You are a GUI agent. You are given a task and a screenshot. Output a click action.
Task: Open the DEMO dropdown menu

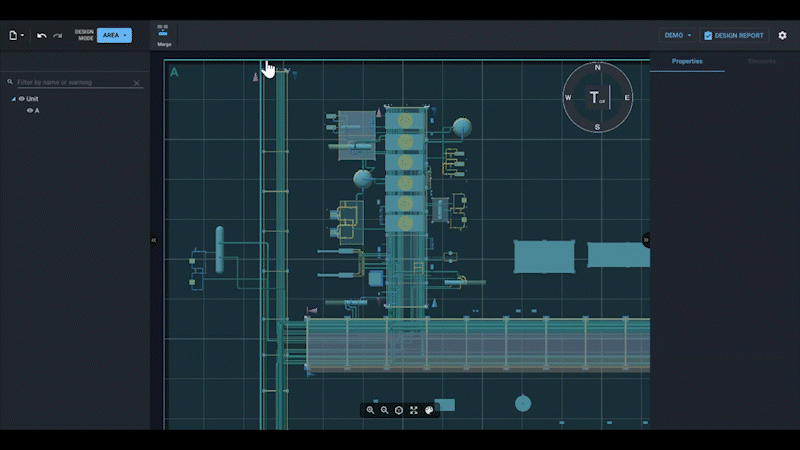677,35
